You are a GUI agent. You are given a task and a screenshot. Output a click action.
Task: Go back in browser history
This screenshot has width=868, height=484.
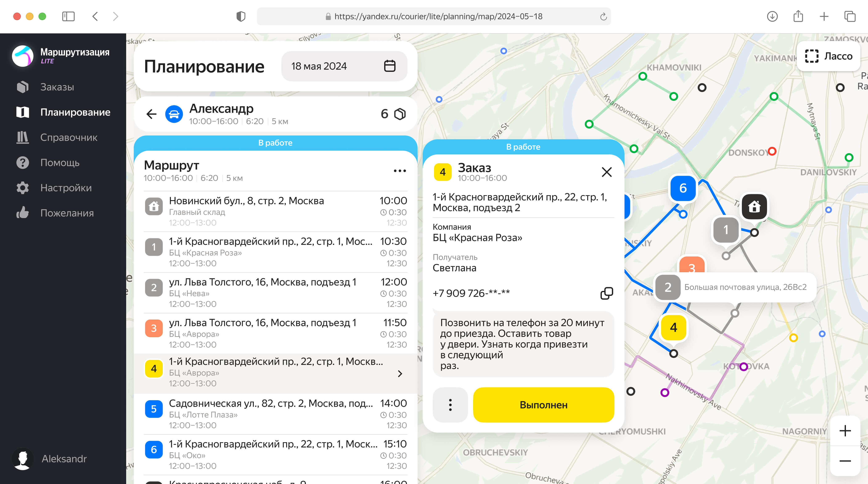tap(95, 17)
